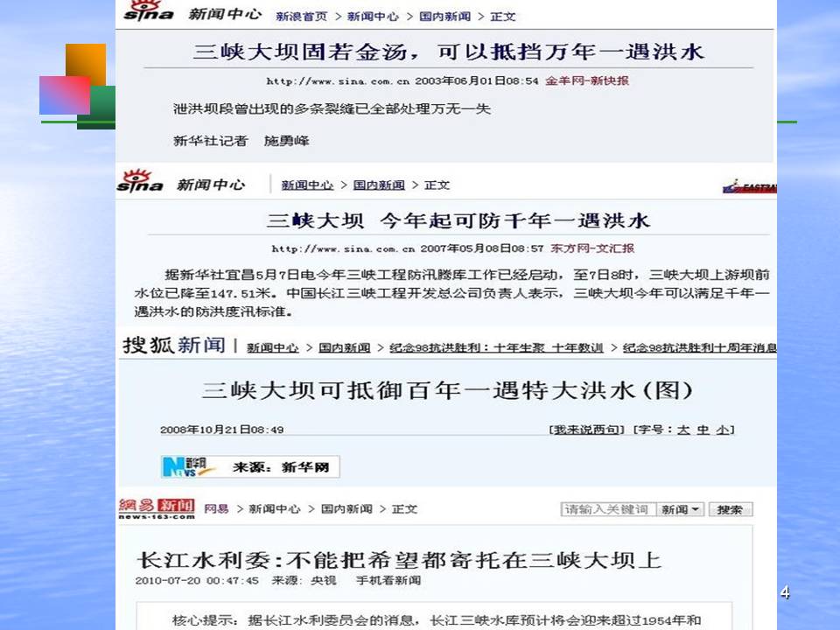Open 网易 breadcrumb link
840x630 pixels.
pos(216,509)
